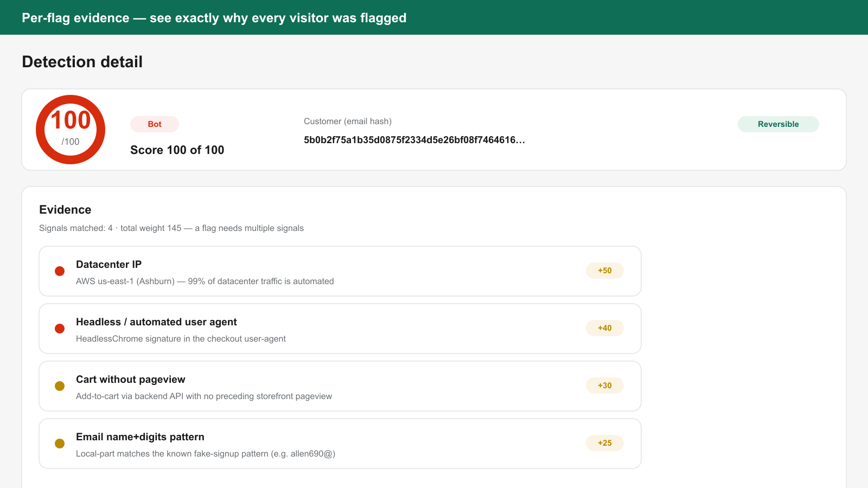Viewport: 868px width, 488px height.
Task: Click the Evidence section heading
Action: [65, 210]
